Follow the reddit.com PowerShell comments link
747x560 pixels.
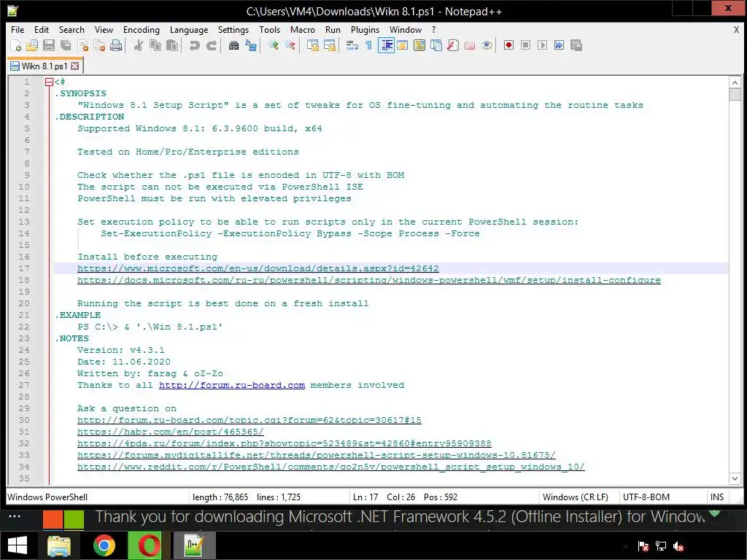click(330, 467)
